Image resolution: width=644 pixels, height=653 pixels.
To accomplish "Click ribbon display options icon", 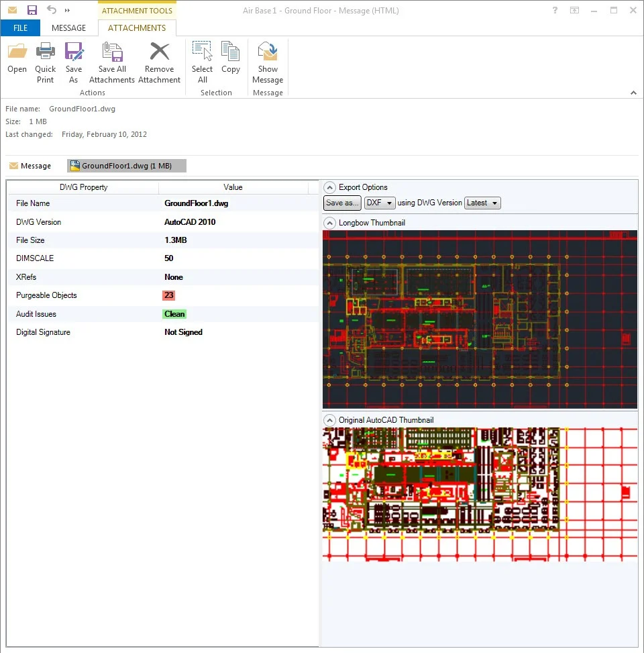I will coord(574,11).
